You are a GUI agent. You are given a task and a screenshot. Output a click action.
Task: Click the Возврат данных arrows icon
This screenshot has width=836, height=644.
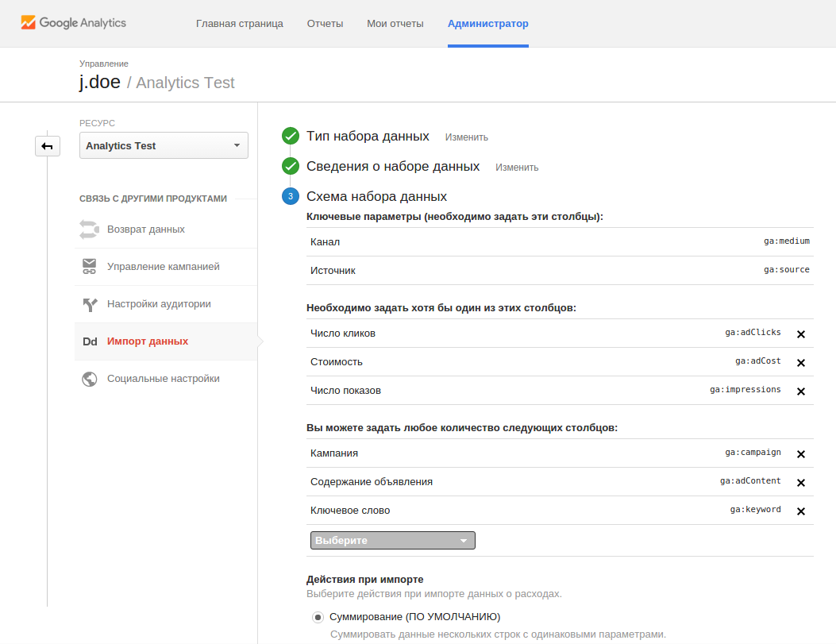[89, 229]
